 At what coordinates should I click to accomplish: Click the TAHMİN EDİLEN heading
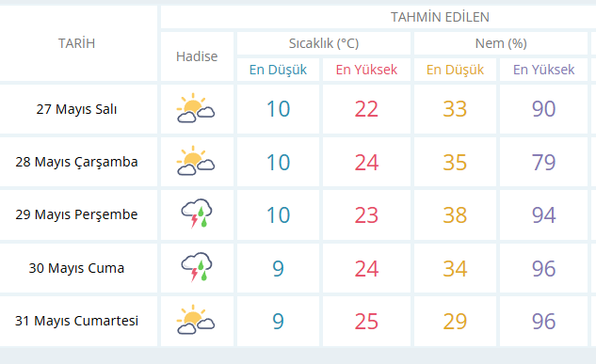coord(440,17)
